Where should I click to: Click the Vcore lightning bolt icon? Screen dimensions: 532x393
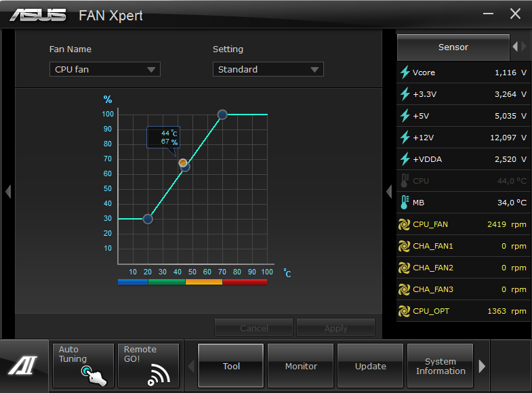tap(405, 73)
